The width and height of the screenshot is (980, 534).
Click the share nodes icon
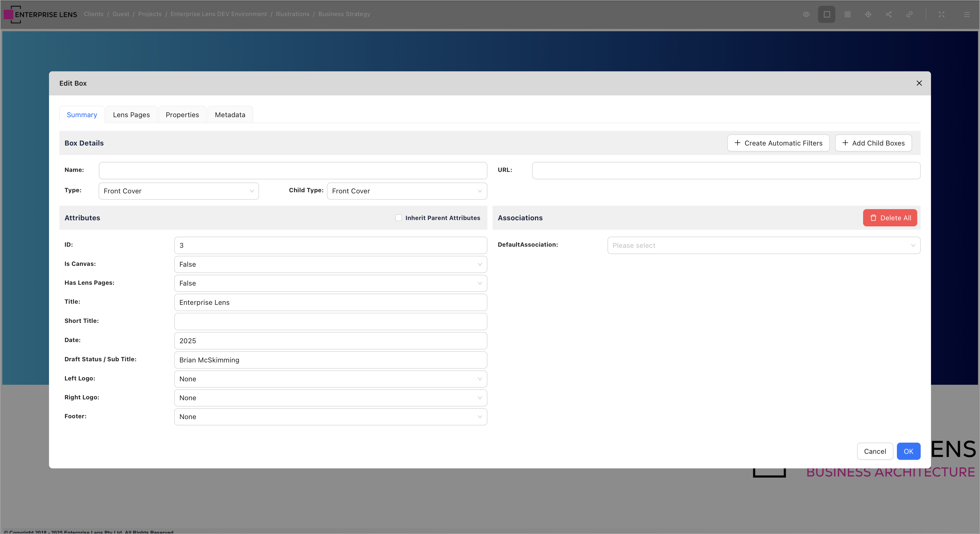pyautogui.click(x=889, y=14)
